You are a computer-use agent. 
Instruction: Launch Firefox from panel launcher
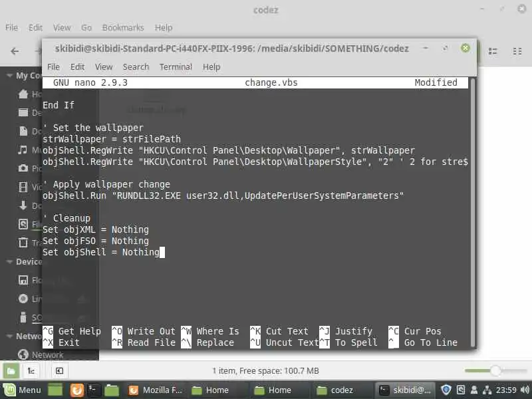pyautogui.click(x=77, y=390)
